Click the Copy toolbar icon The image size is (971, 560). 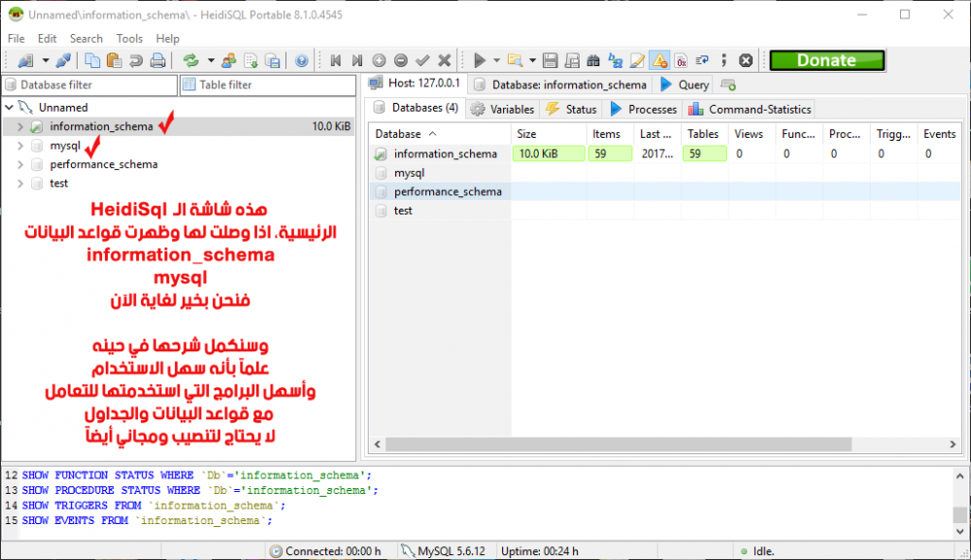click(92, 60)
